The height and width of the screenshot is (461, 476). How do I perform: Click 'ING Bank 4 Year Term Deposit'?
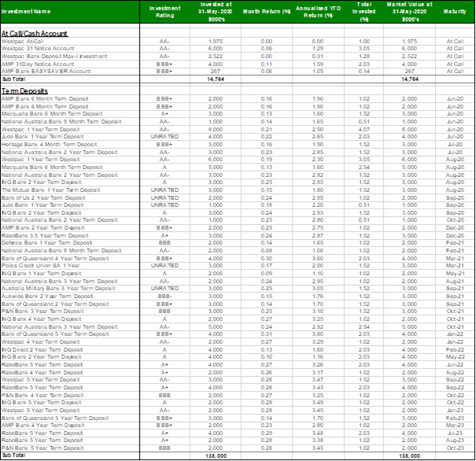pos(41,319)
